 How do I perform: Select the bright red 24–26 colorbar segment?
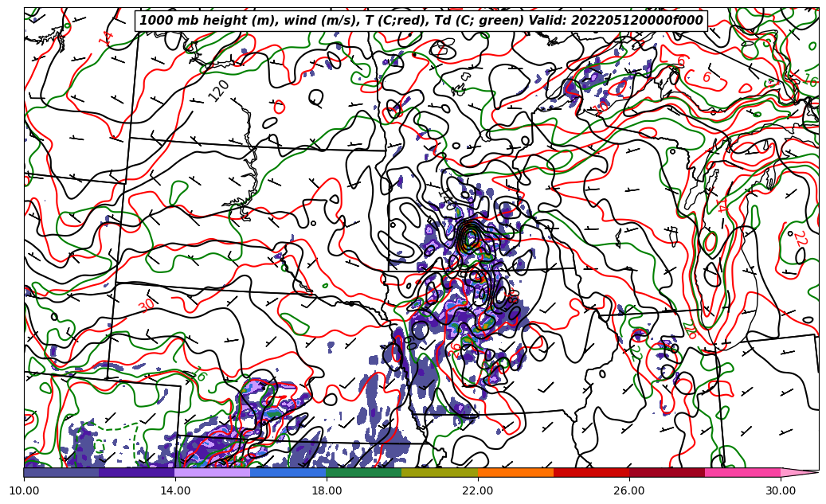591,472
